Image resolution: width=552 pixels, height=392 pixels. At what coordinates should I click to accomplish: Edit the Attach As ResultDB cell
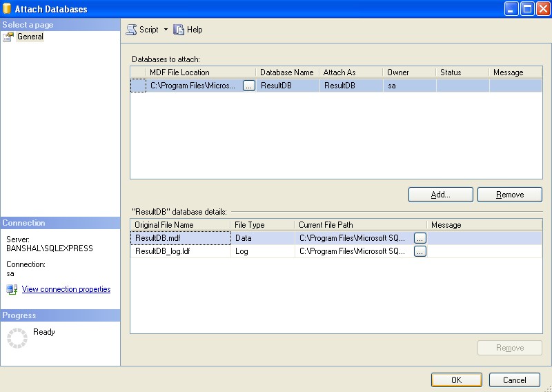[x=351, y=86]
